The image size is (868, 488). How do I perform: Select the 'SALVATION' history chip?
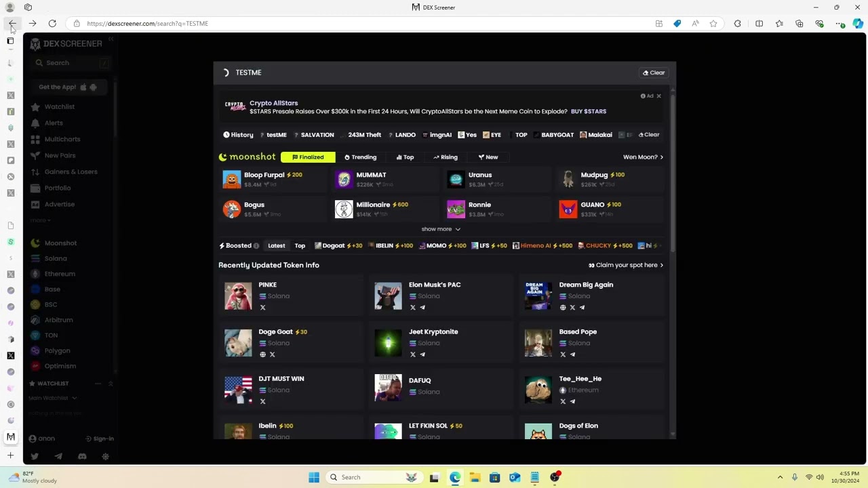[314, 135]
